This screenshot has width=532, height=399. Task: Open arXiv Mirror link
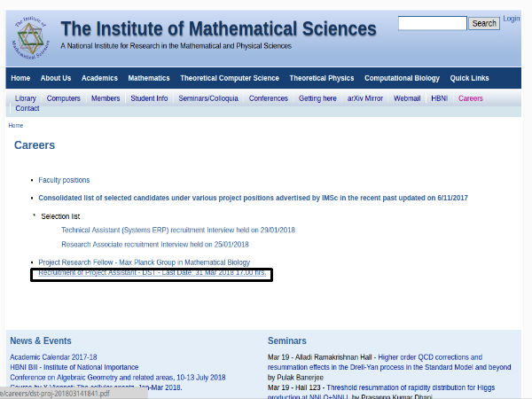(x=365, y=98)
